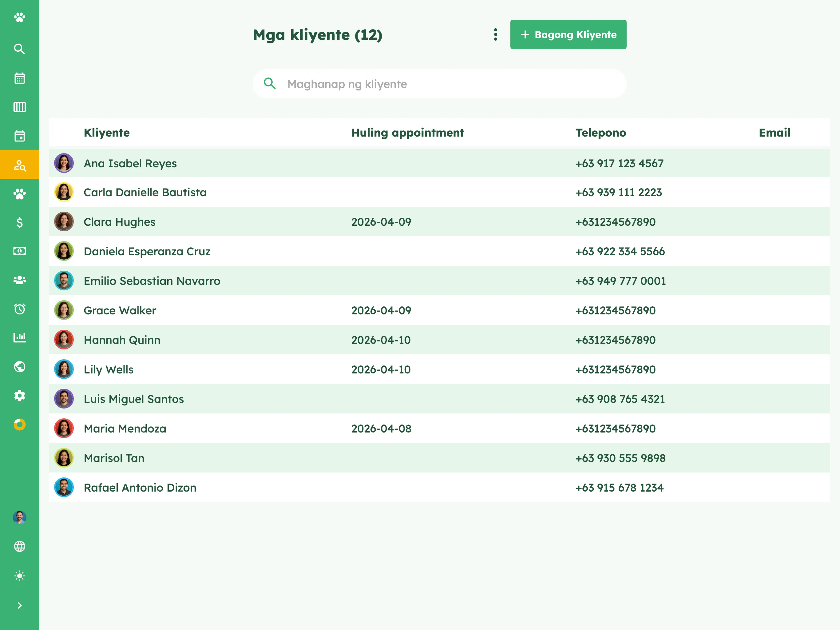Click Maria Mendoza appointment date 2026-04-08
840x630 pixels.
click(x=381, y=429)
